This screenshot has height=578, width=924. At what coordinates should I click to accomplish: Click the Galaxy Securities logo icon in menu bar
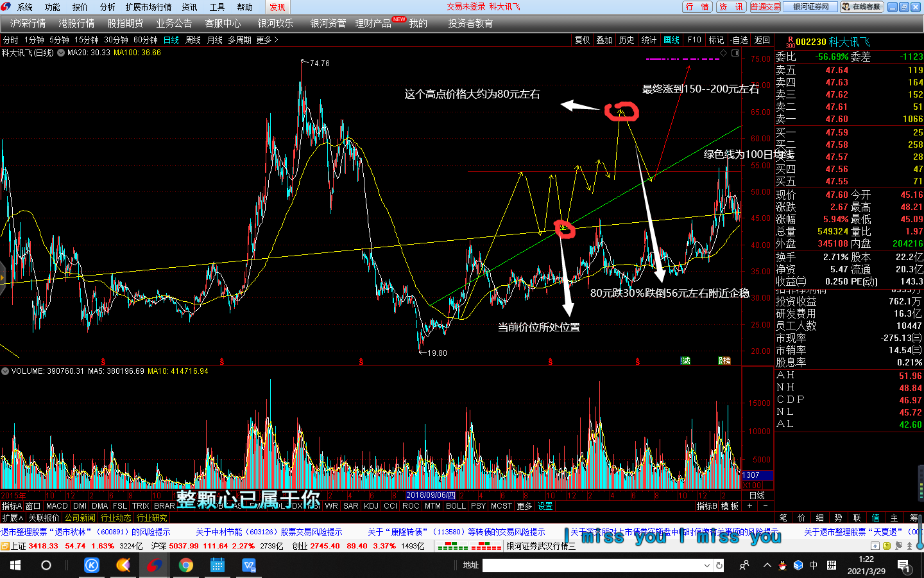[x=6, y=6]
